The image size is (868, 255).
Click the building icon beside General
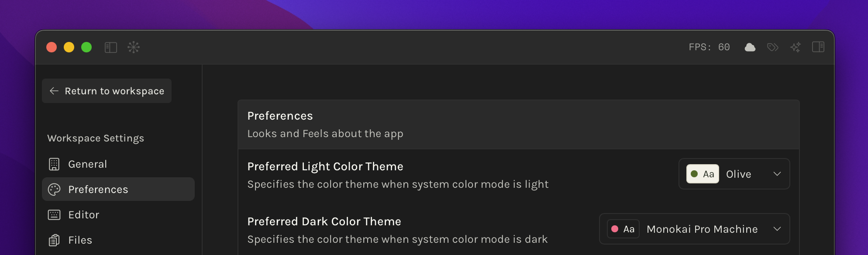pos(54,164)
